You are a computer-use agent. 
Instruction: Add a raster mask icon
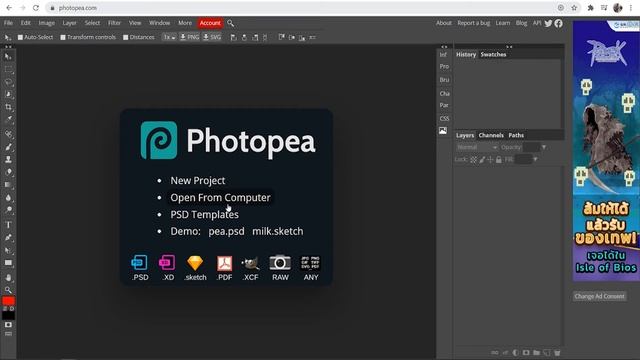[526, 353]
